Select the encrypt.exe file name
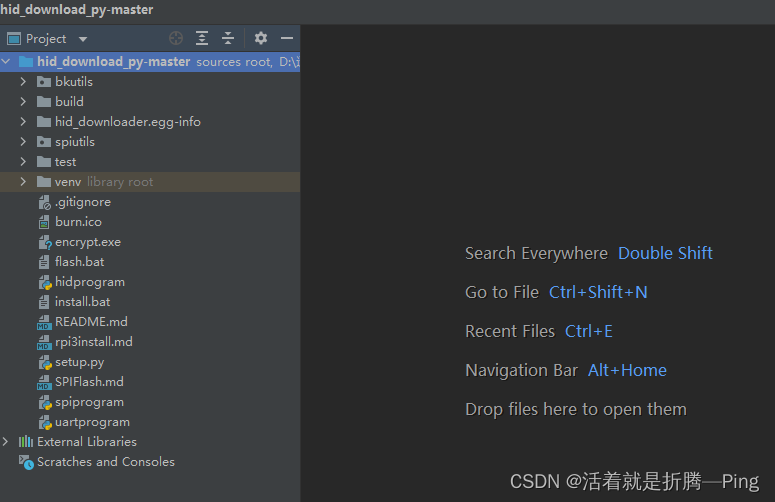Image resolution: width=775 pixels, height=502 pixels. point(88,242)
